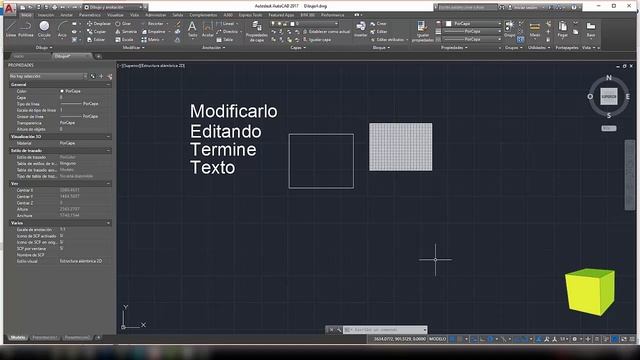Open the Anotar ribbon tab
Image resolution: width=640 pixels, height=360 pixels.
click(67, 15)
